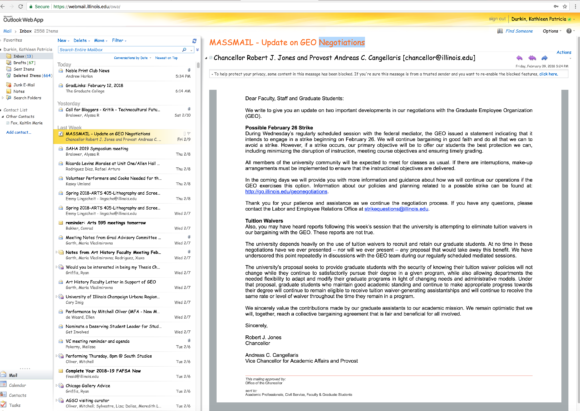Screen dimensions: 580x411
Task: Click 'click here' to unblock content
Action: tap(548, 74)
